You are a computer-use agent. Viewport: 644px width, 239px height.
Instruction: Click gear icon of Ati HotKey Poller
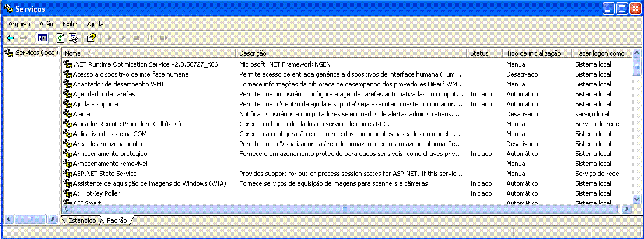click(x=67, y=193)
